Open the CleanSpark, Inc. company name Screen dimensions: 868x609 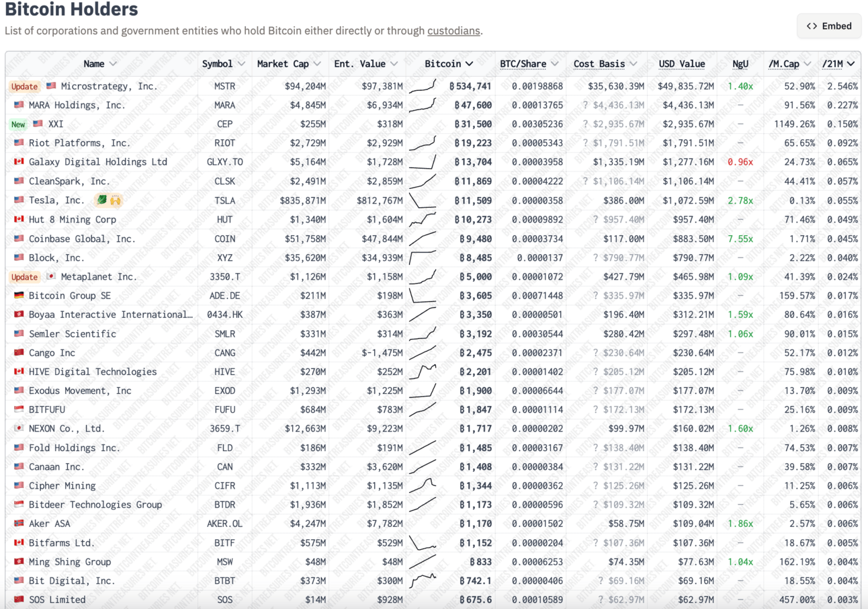coord(69,181)
